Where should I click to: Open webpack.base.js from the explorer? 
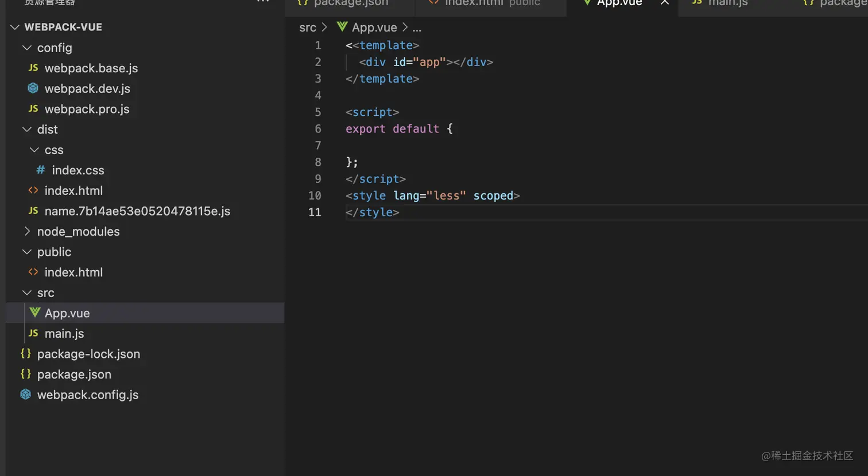click(91, 68)
